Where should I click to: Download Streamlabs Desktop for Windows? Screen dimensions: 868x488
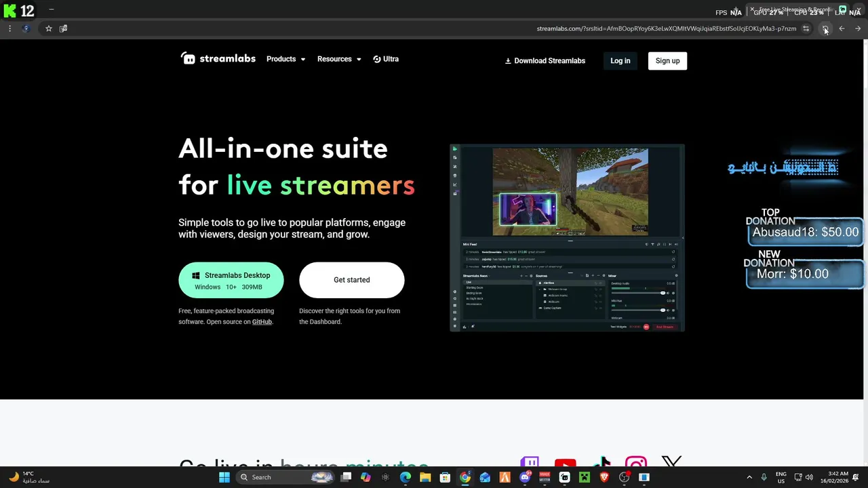point(231,280)
